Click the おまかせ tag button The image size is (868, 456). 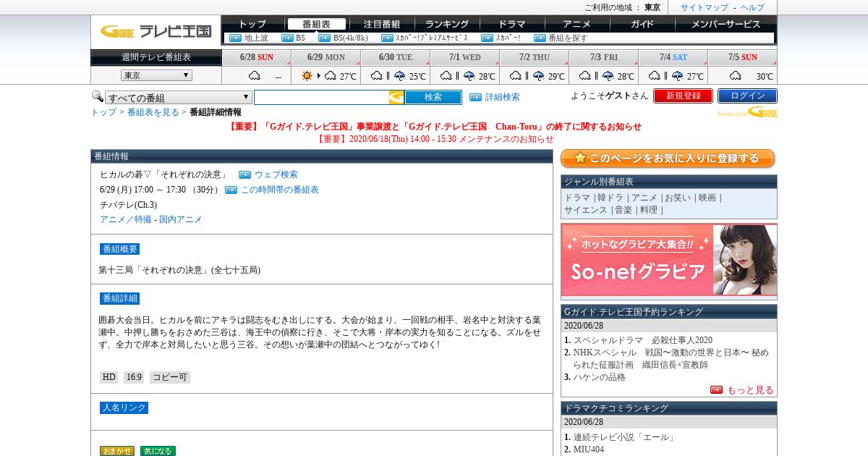[x=117, y=451]
